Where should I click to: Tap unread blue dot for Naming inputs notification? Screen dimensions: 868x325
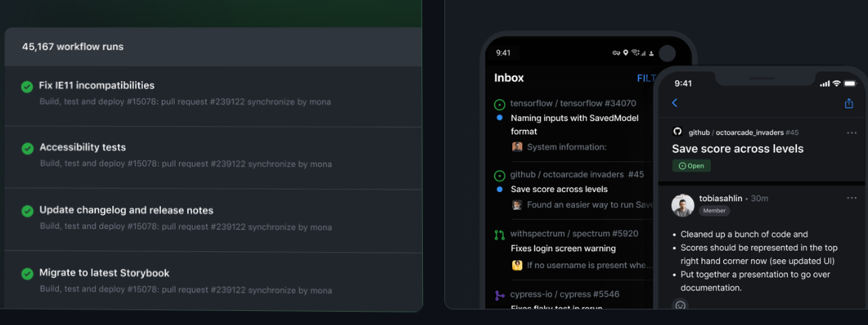click(499, 118)
